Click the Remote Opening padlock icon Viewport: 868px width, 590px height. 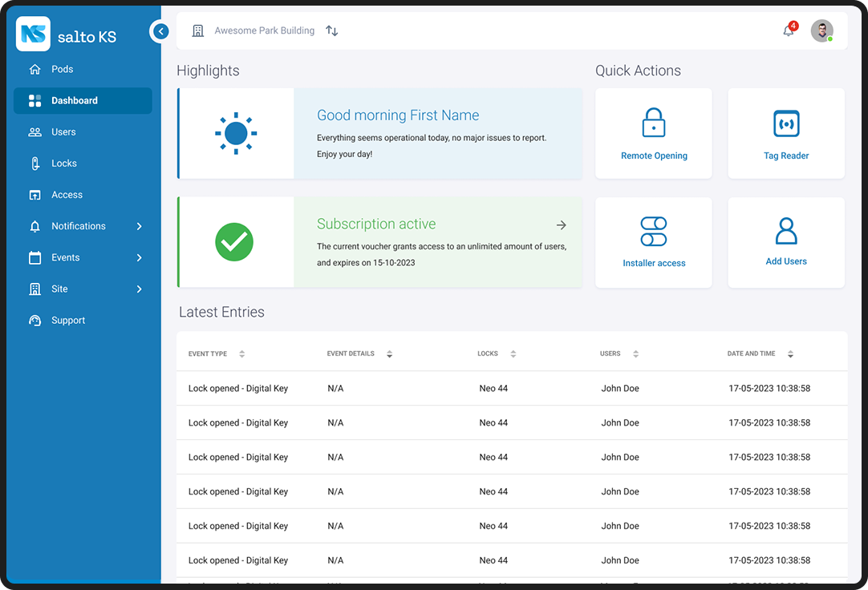point(654,123)
